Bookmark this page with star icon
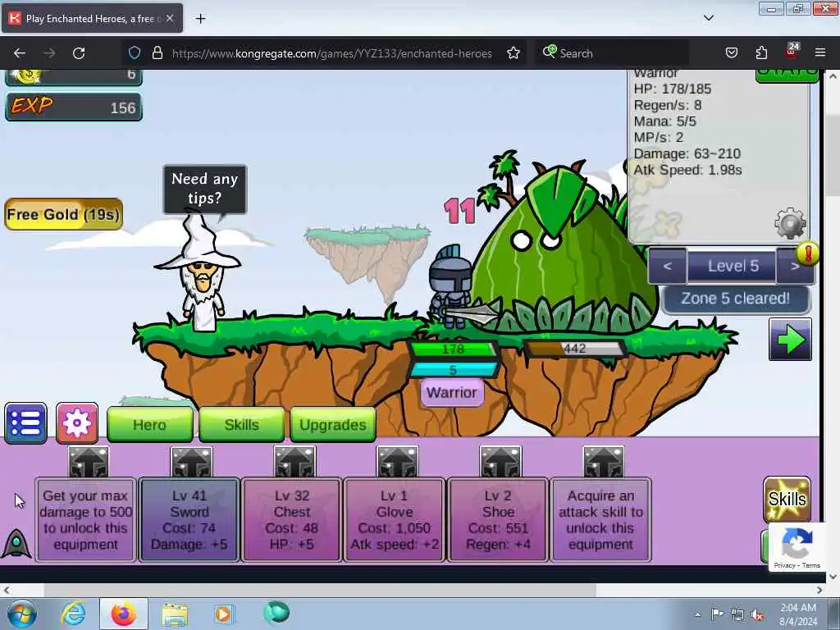840x630 pixels. point(514,53)
